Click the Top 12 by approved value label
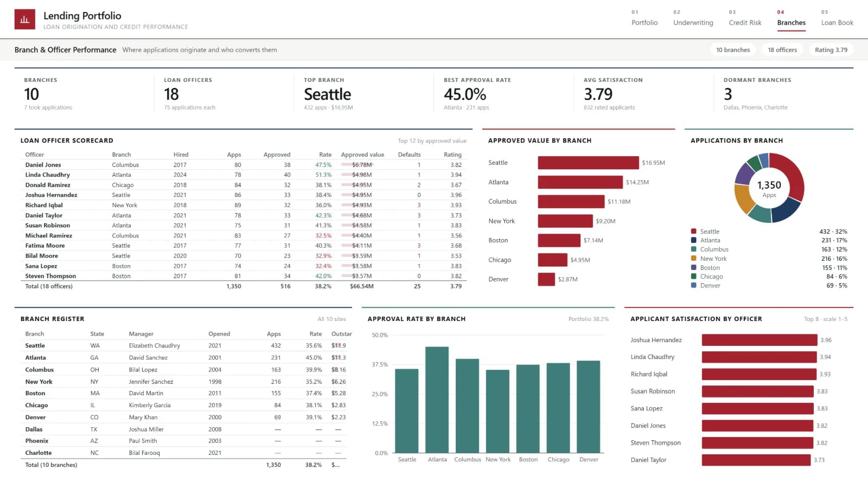This screenshot has height=488, width=868. [432, 140]
